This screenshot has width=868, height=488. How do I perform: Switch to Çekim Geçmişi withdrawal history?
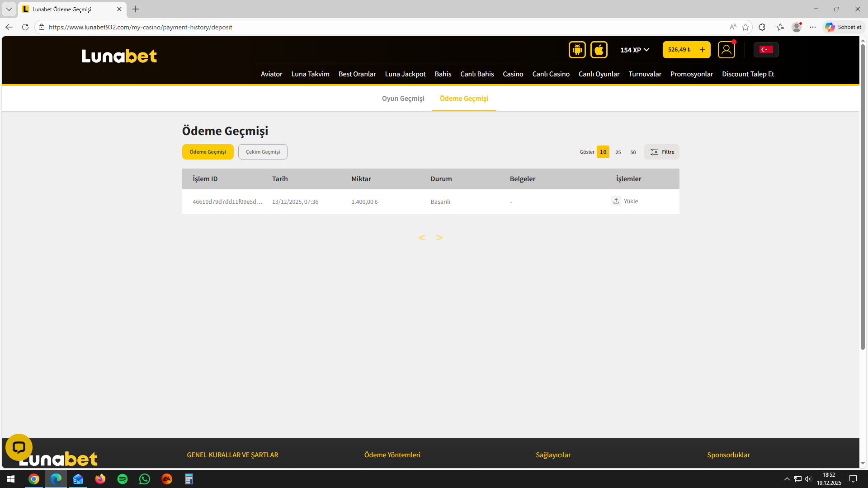tap(263, 152)
